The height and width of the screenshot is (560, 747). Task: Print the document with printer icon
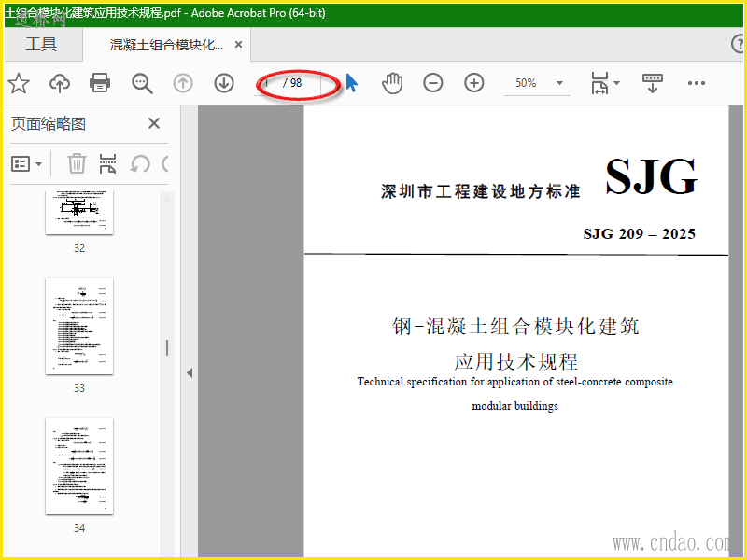(100, 83)
